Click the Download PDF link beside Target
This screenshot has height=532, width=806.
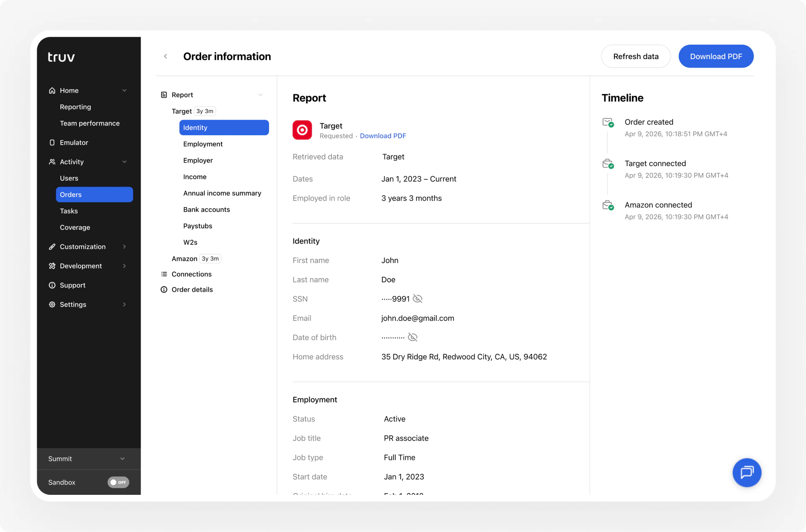point(383,136)
